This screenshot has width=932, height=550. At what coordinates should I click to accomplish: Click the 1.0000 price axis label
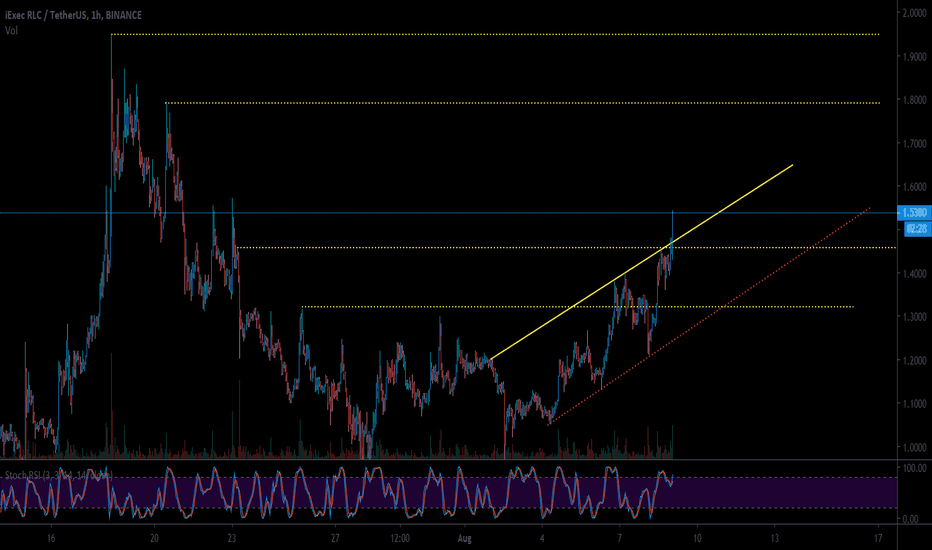click(914, 447)
